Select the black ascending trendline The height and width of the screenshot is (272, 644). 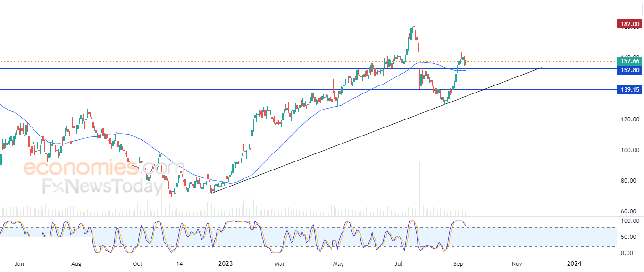pos(377,129)
